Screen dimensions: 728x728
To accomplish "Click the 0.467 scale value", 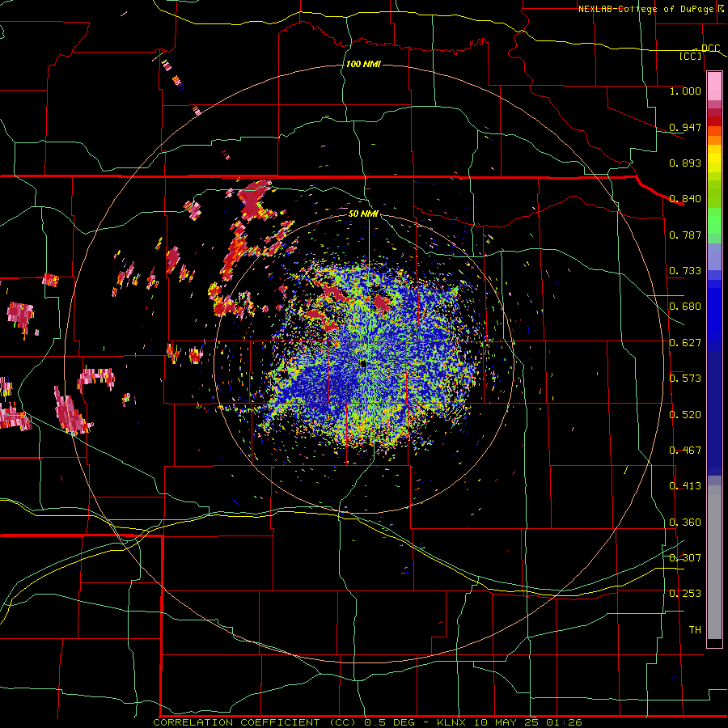I will pyautogui.click(x=685, y=451).
